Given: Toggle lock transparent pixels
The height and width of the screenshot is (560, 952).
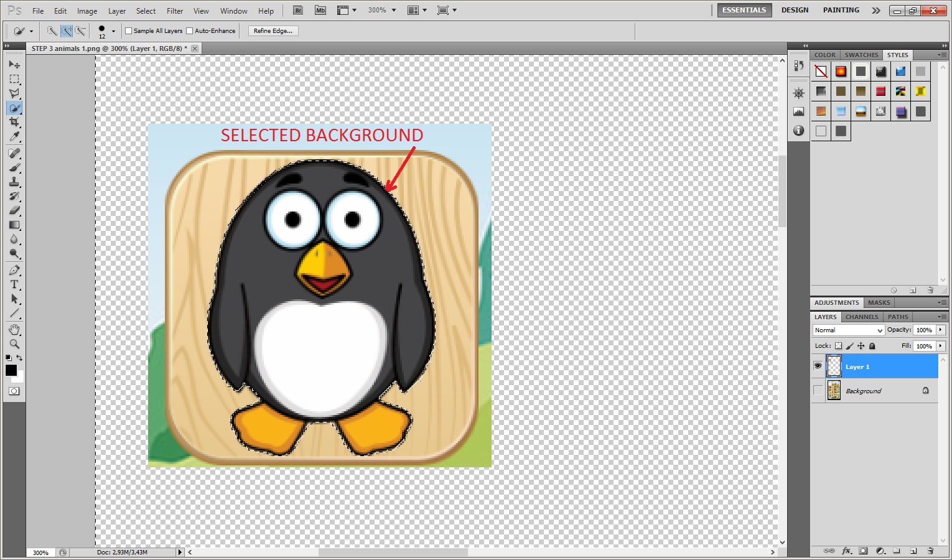Looking at the screenshot, I should [x=838, y=346].
